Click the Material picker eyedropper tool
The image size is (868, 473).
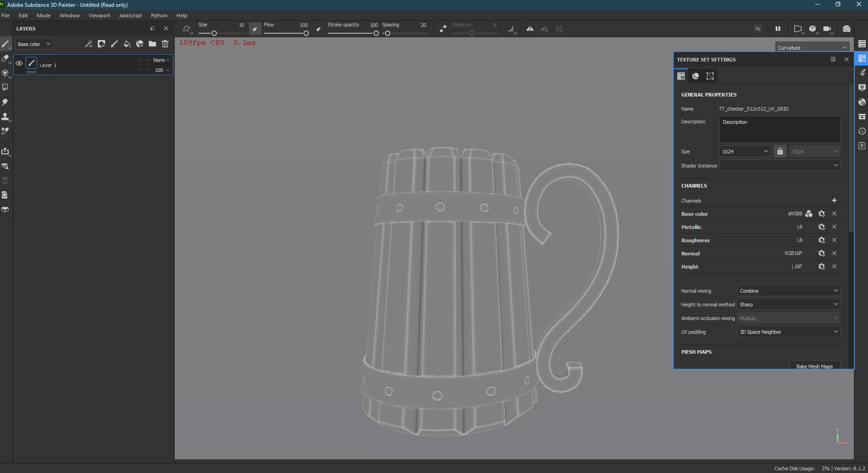[x=5, y=131]
